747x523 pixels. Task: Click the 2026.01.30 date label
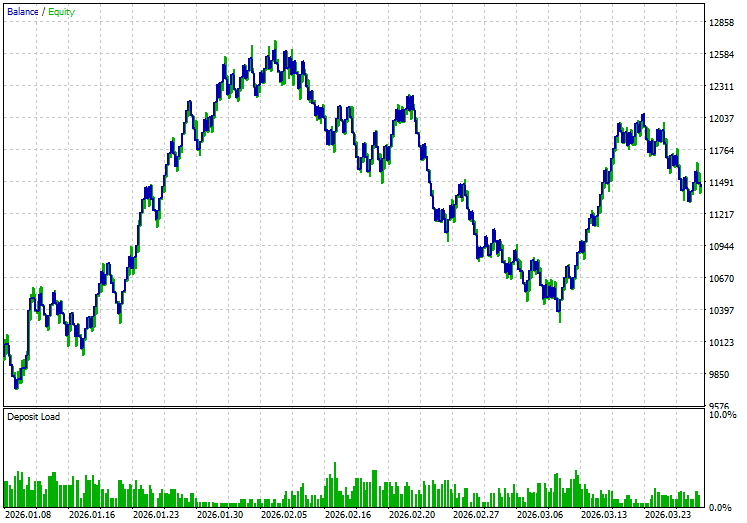coord(220,514)
